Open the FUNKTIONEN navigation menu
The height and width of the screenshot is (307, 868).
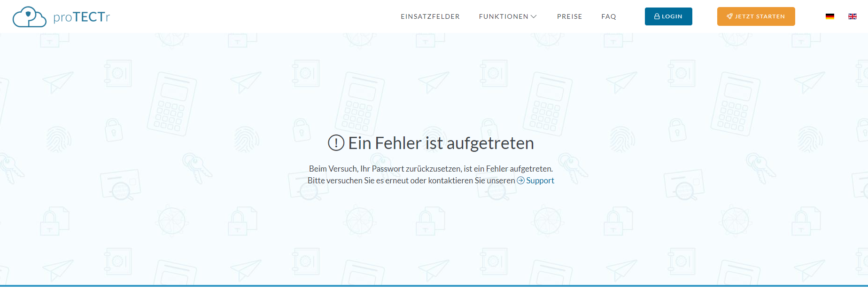point(503,16)
